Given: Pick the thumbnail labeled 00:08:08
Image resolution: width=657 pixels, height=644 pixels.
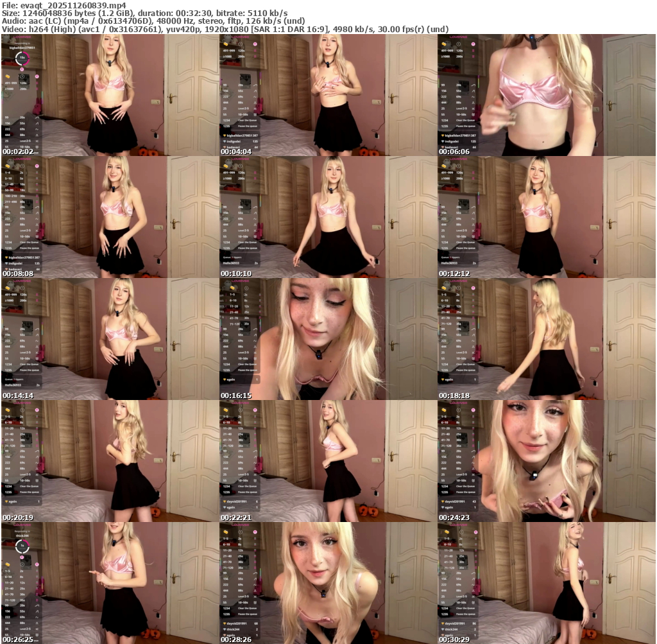Looking at the screenshot, I should click(110, 217).
